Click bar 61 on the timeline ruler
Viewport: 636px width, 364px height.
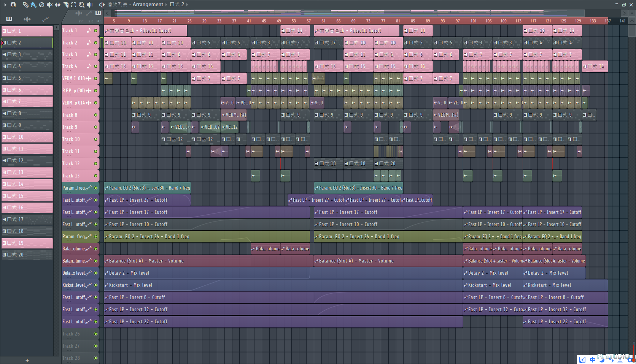coord(323,21)
